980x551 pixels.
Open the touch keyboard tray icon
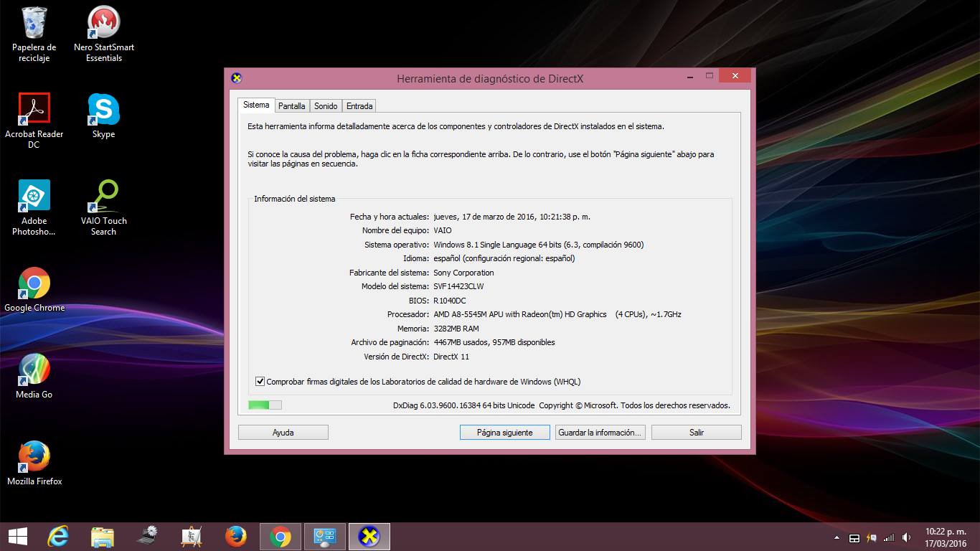coord(854,538)
